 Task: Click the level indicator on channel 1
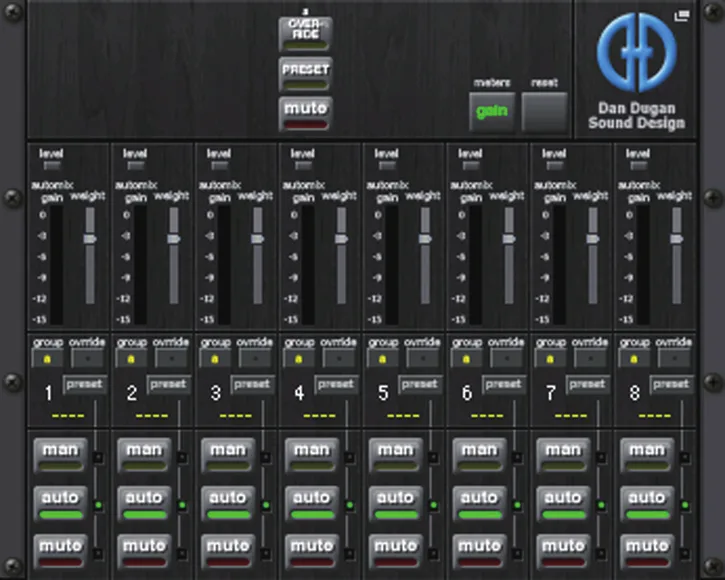pos(51,166)
